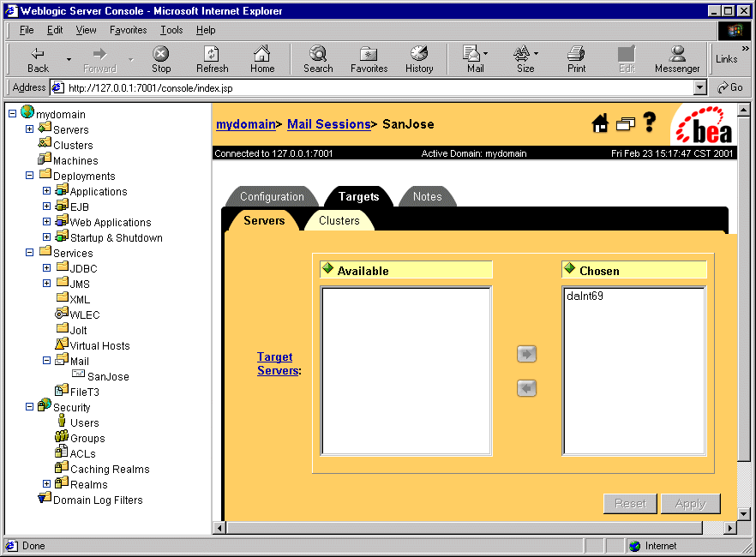Click the bea logo
The image size is (756, 557).
coord(705,125)
